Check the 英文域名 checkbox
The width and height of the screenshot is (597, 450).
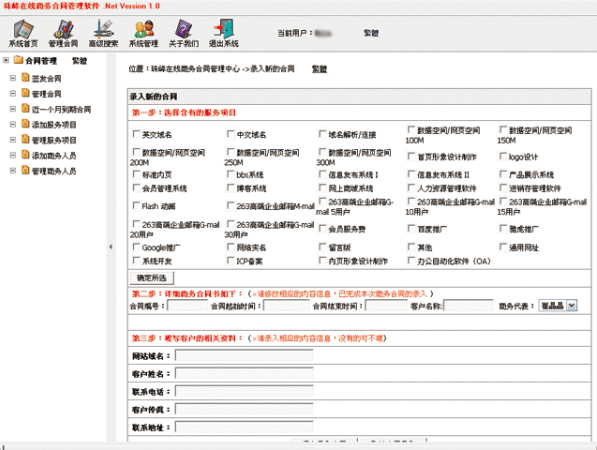(136, 134)
